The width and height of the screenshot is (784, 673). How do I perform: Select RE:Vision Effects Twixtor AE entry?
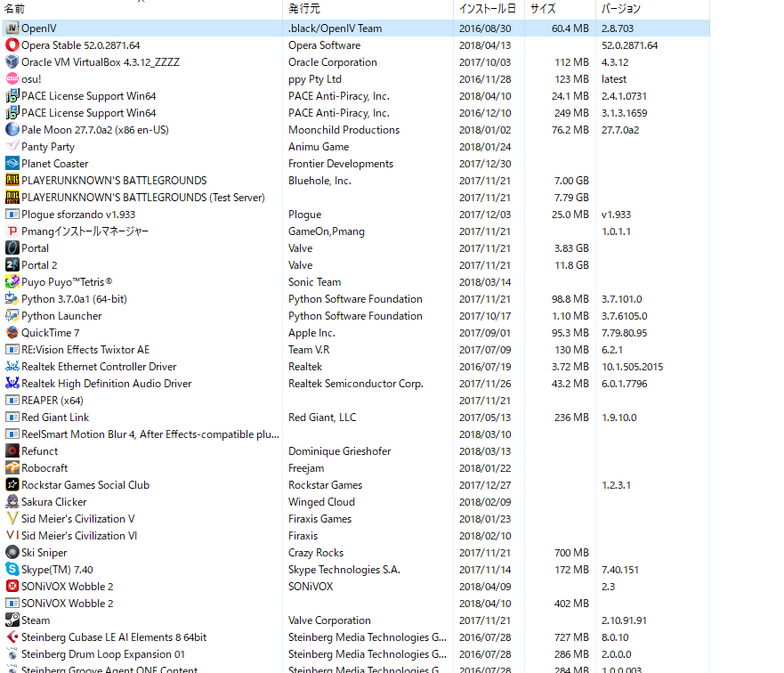[x=356, y=350]
